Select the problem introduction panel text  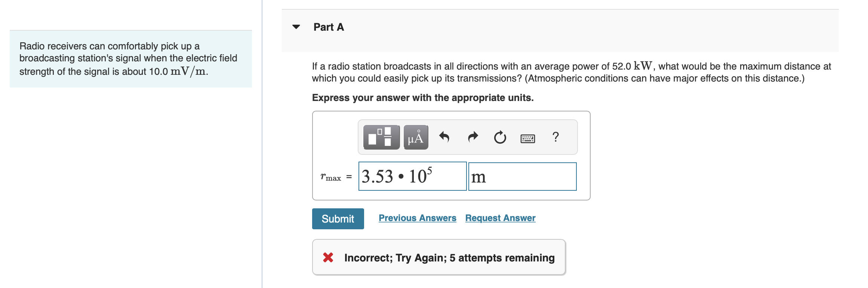pyautogui.click(x=128, y=58)
